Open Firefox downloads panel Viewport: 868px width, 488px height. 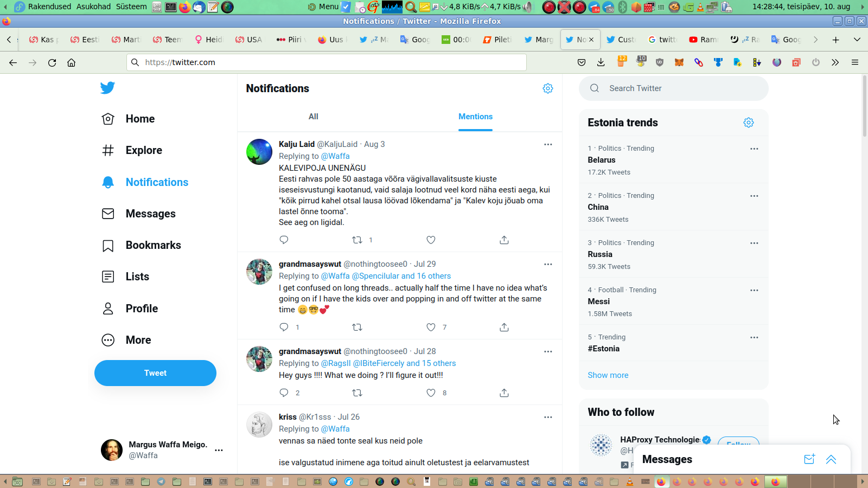pos(601,62)
